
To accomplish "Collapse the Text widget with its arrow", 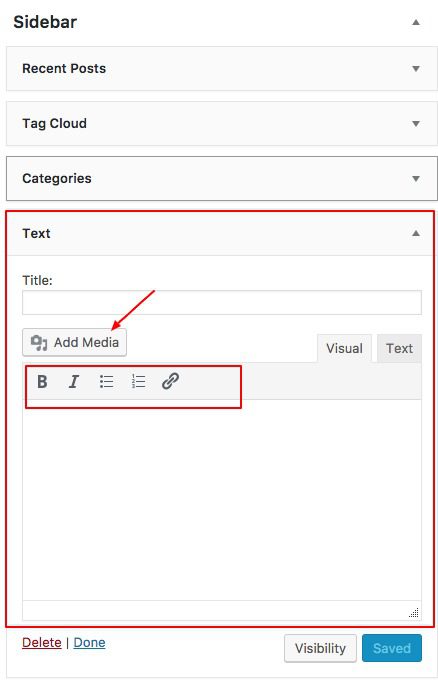I will pos(416,234).
